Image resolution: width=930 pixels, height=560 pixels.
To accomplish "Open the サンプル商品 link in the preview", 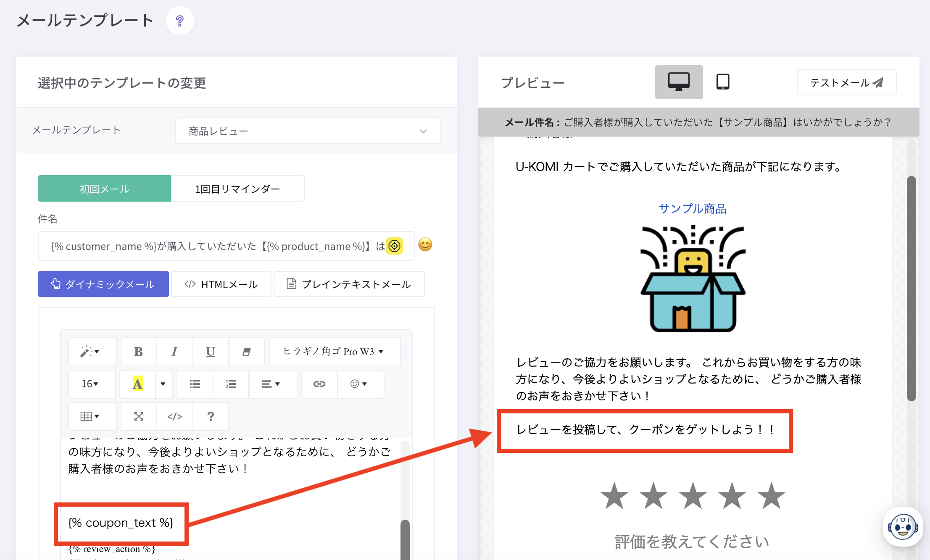I will point(692,208).
